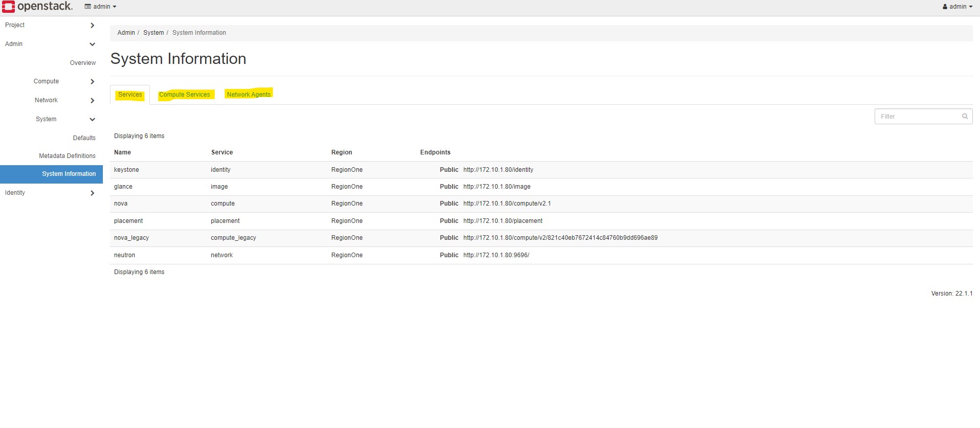Image resolution: width=980 pixels, height=428 pixels.
Task: Select the neutron service name
Action: pos(125,255)
